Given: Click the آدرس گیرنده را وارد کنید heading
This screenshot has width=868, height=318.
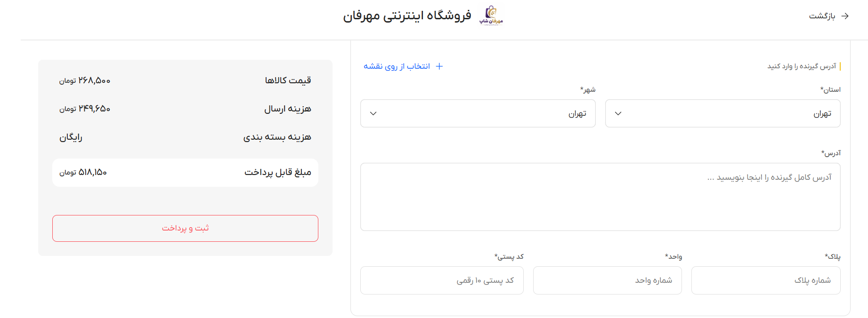Looking at the screenshot, I should pyautogui.click(x=802, y=66).
